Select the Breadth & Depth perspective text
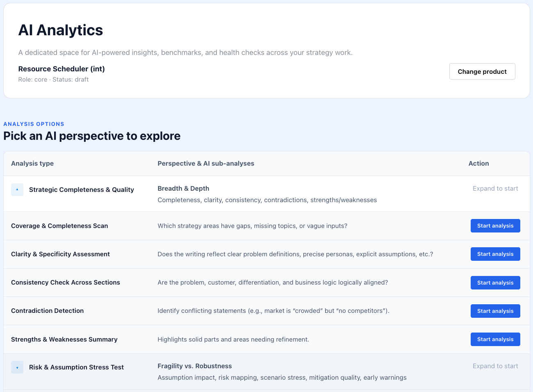 183,188
